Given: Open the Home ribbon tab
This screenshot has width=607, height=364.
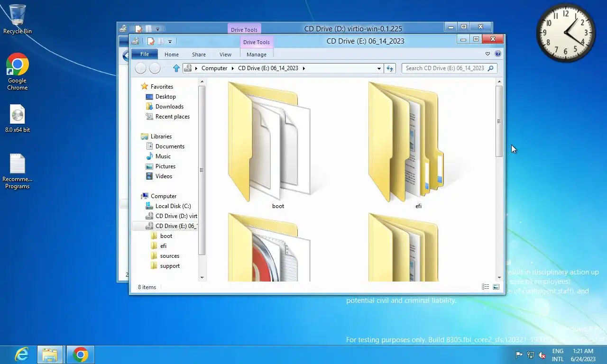Looking at the screenshot, I should (172, 55).
